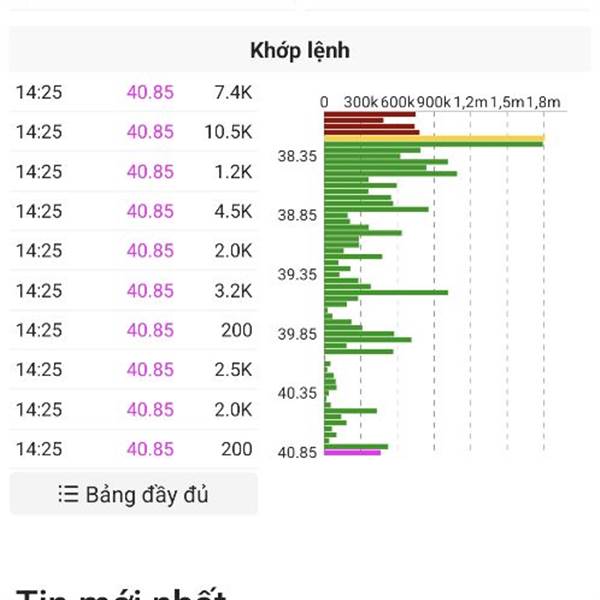600x600 pixels.
Task: Select the magenta bar at 40.85
Action: [352, 453]
